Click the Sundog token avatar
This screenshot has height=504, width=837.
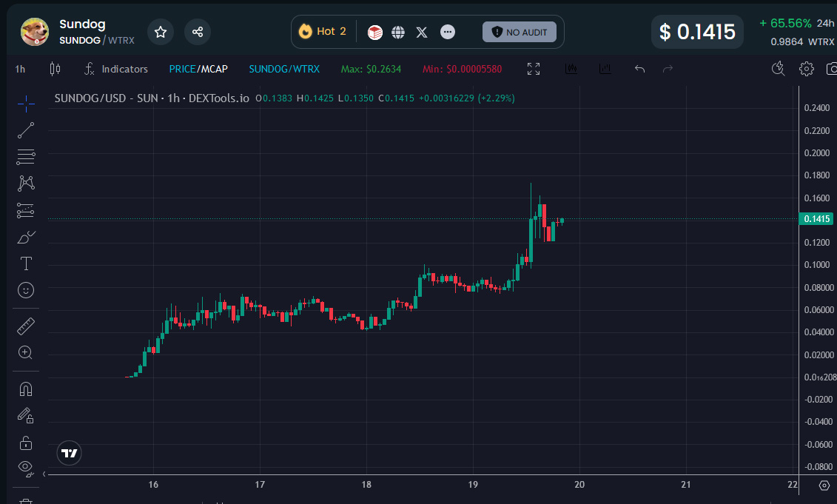coord(35,32)
